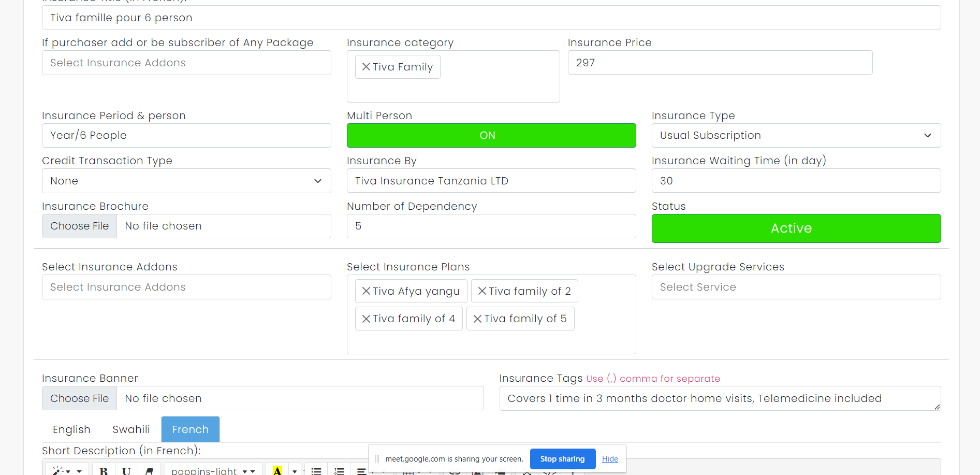Remove the Tiva Family category tag
The height and width of the screenshot is (475, 980).
pos(366,67)
